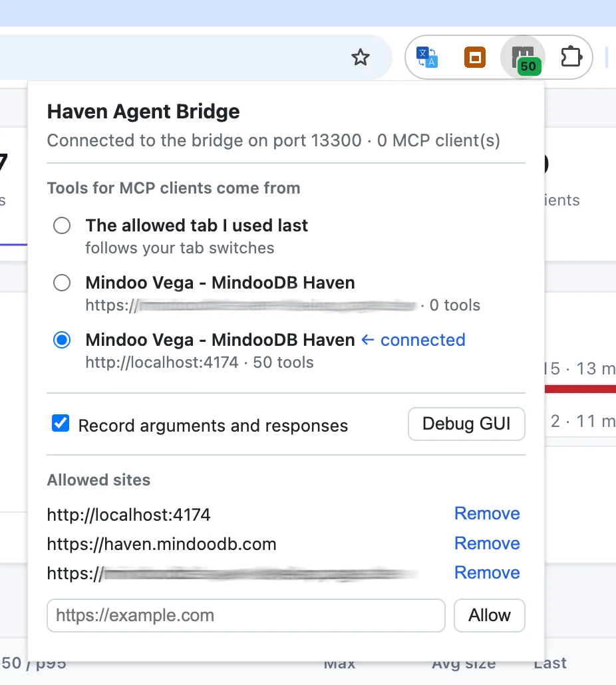Open the browser Extensions puzzle icon

click(571, 57)
